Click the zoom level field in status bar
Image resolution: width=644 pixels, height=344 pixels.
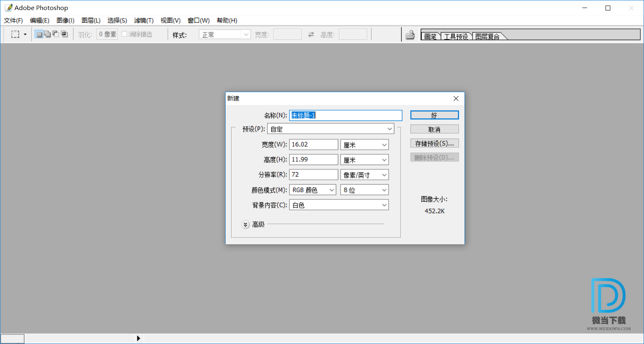click(x=12, y=339)
